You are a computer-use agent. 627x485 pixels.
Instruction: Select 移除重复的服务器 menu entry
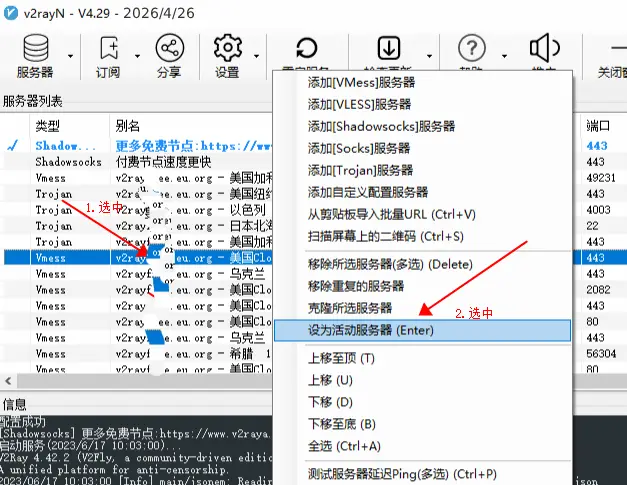point(423,286)
